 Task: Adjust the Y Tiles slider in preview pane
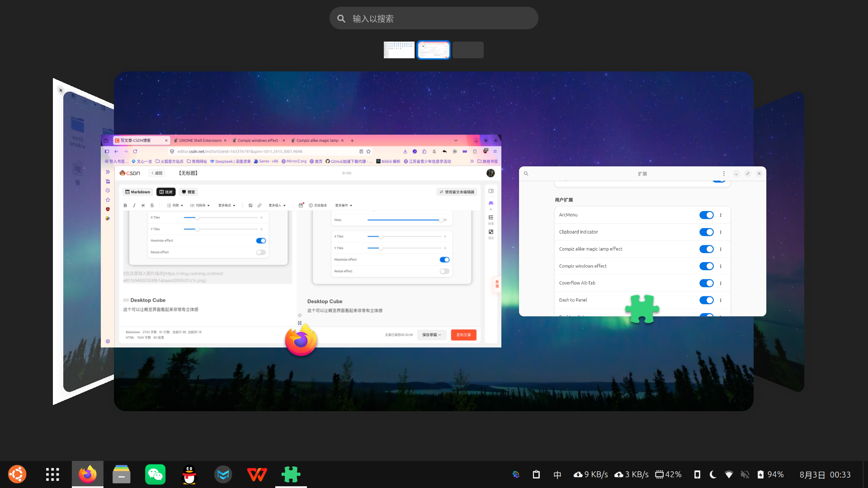404,248
